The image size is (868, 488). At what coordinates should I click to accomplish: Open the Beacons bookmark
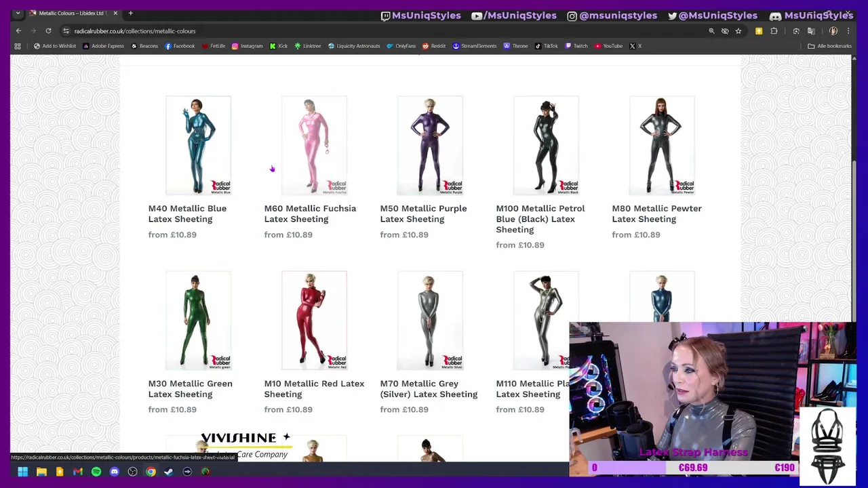(144, 46)
